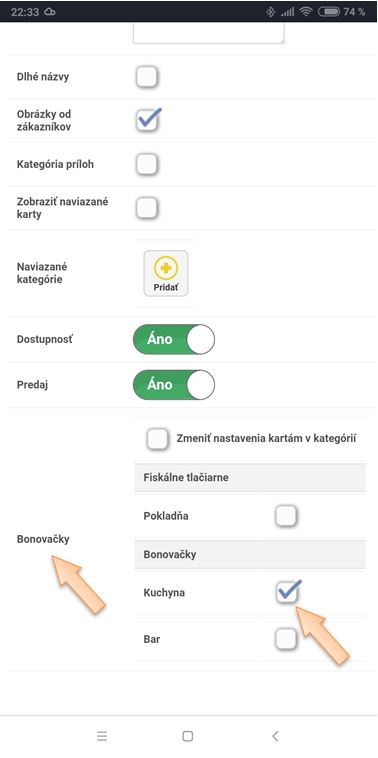Tap the Bluetooth status icon
The width and height of the screenshot is (378, 758).
271,12
